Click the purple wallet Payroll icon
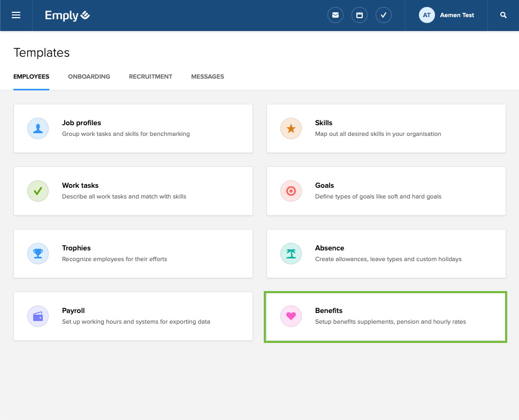The image size is (519, 420). coord(38,316)
